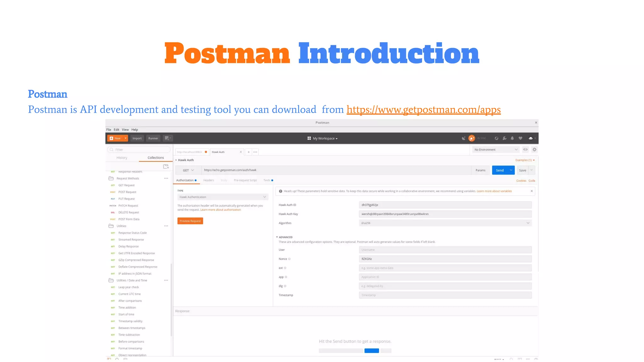Click the Params button
This screenshot has height=362, width=644.
480,170
